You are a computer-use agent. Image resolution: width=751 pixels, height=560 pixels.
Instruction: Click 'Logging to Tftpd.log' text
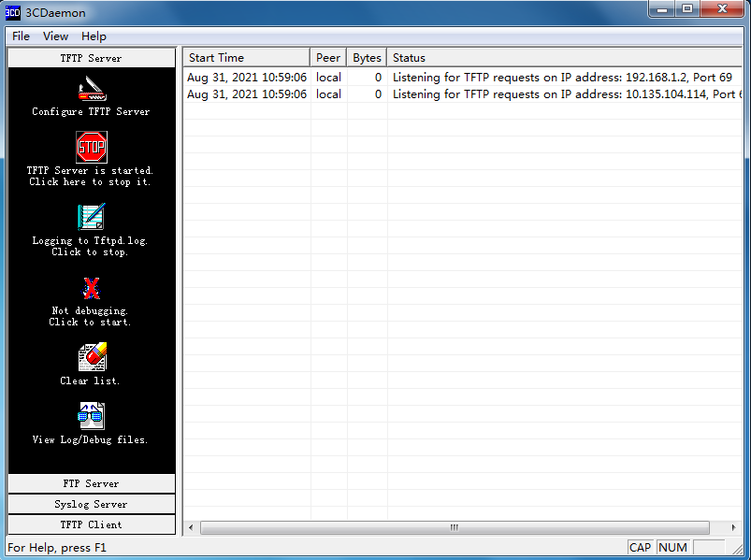click(90, 246)
